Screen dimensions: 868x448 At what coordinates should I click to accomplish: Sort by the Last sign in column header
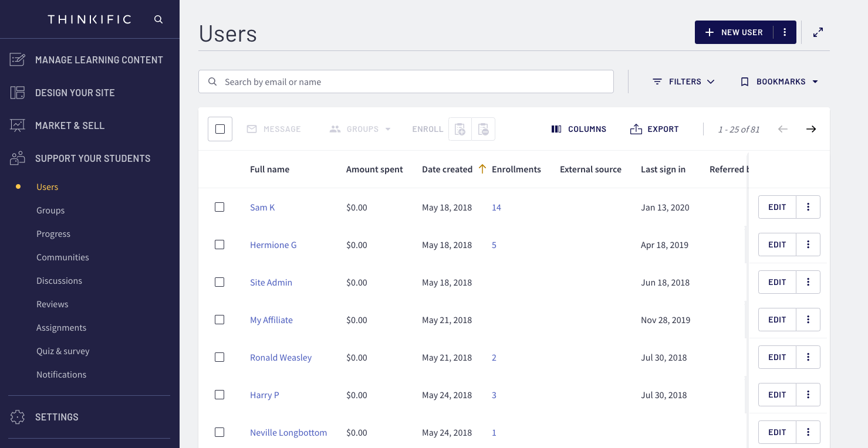pyautogui.click(x=663, y=169)
